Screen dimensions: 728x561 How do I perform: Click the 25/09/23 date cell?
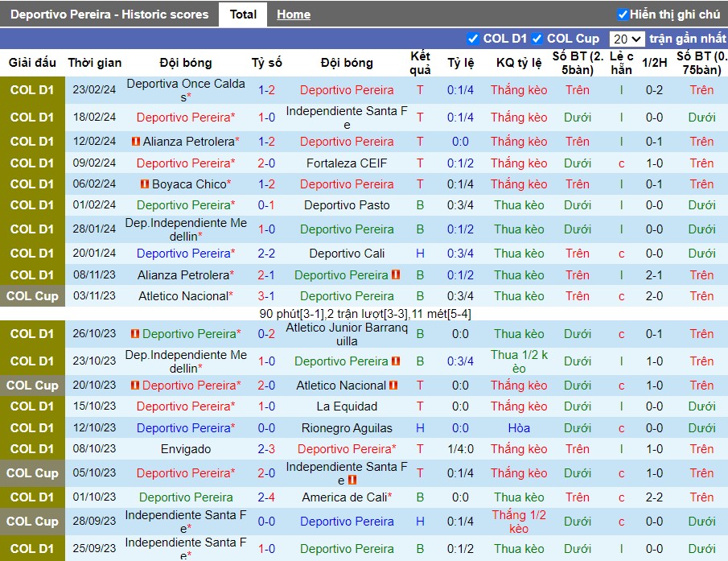pyautogui.click(x=94, y=548)
